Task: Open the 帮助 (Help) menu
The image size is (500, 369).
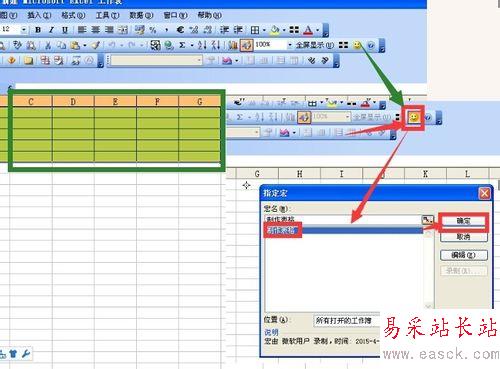Action: [x=210, y=15]
